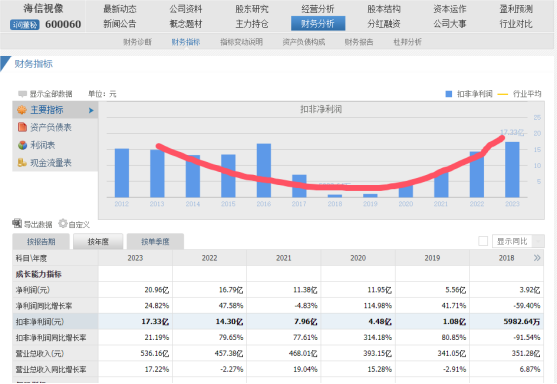Click the 扣非净利润 blue legend swatch
This screenshot has height=384, width=557.
[x=449, y=94]
